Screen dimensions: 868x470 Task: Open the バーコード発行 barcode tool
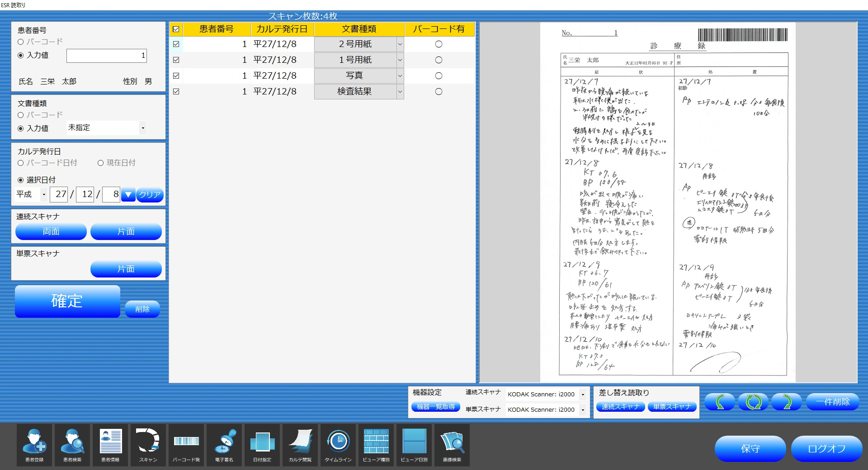tap(186, 445)
